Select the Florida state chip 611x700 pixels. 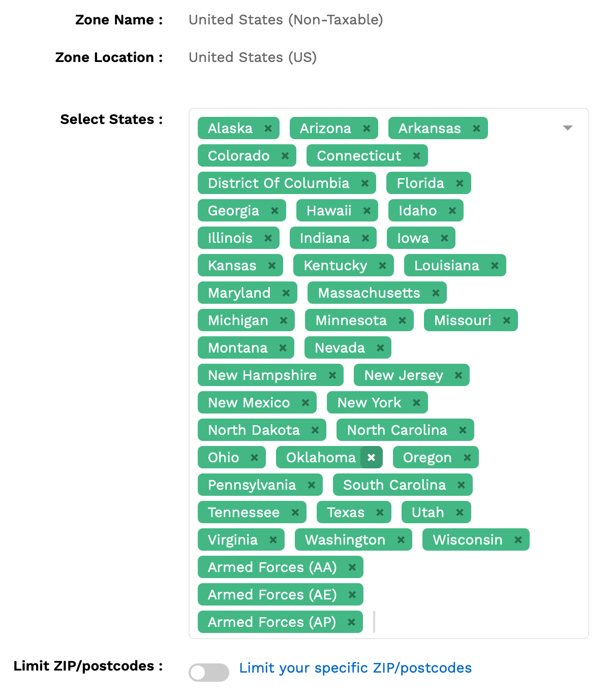(420, 183)
